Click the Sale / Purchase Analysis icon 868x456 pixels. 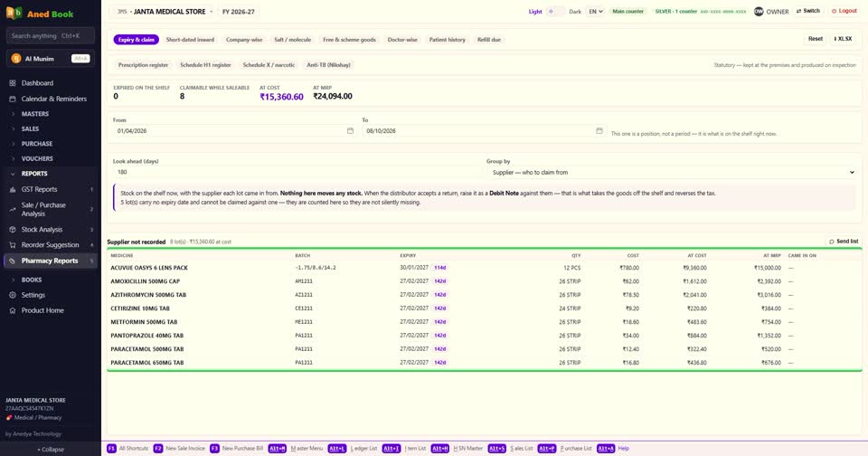(x=12, y=209)
